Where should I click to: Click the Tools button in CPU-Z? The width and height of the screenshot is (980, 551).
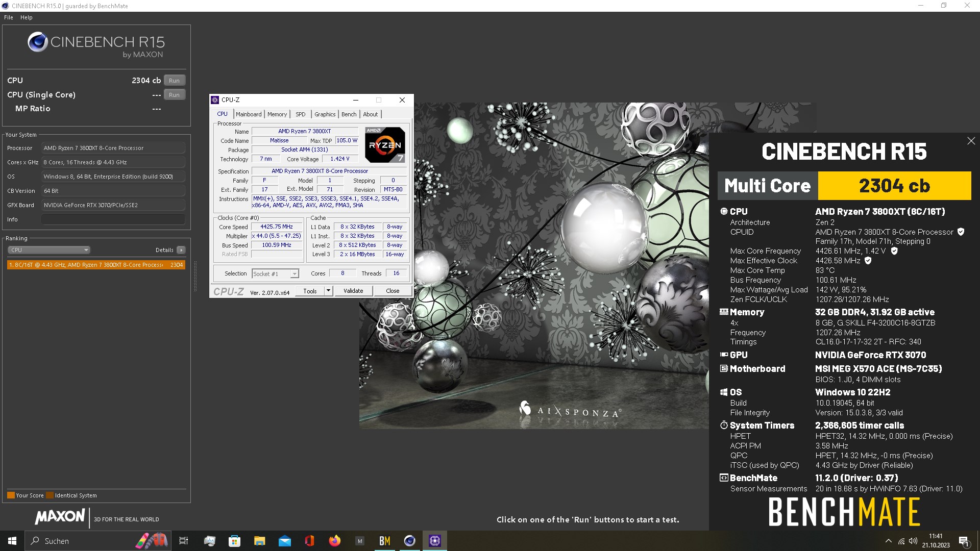click(310, 291)
